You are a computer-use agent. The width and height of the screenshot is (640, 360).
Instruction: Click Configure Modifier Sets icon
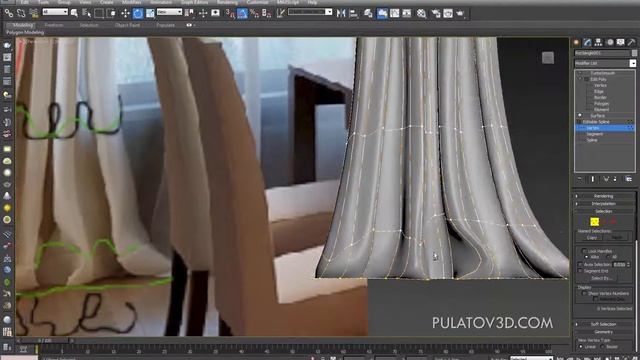pyautogui.click(x=629, y=179)
